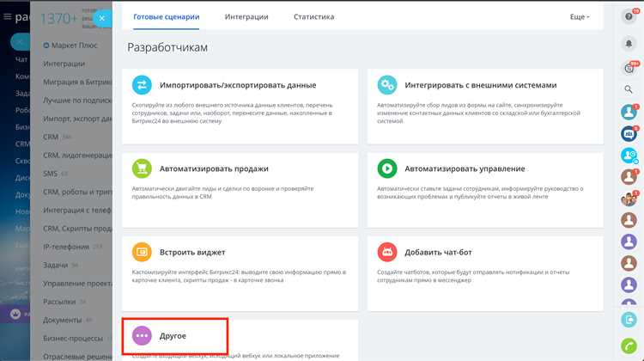Click the orange Встроить виджет icon
This screenshot has width=644, height=361.
coord(142,252)
